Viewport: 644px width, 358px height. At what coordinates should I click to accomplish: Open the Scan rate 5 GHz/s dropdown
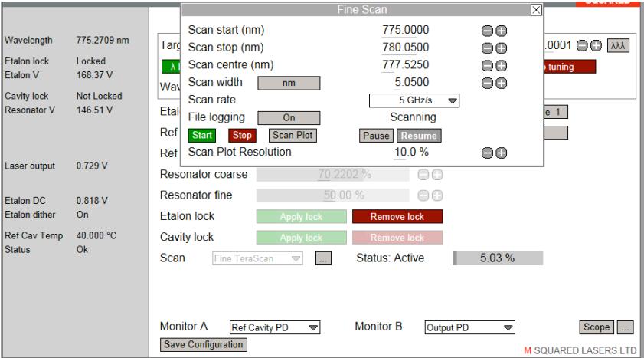414,100
